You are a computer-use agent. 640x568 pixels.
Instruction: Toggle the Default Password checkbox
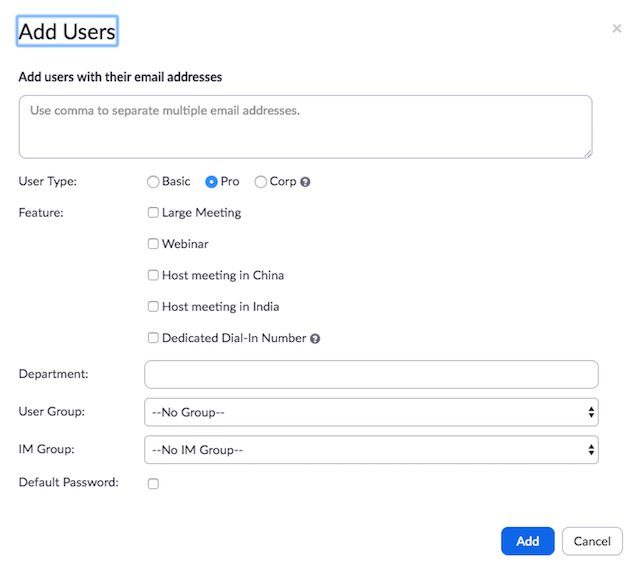153,484
